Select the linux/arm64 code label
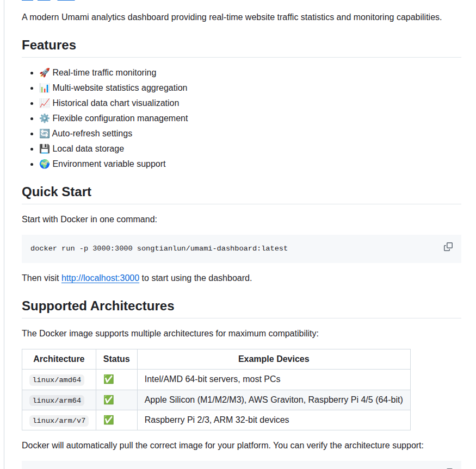The width and height of the screenshot is (476, 469). click(x=57, y=399)
